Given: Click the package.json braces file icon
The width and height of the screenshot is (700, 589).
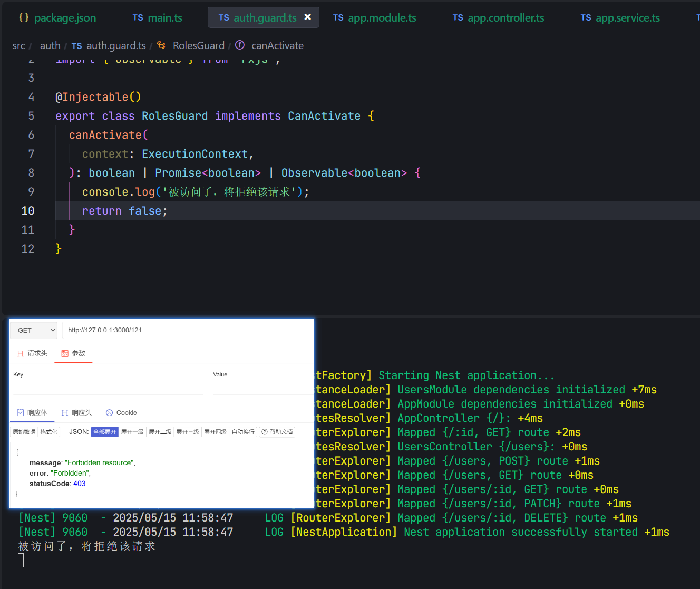Looking at the screenshot, I should click(x=24, y=17).
